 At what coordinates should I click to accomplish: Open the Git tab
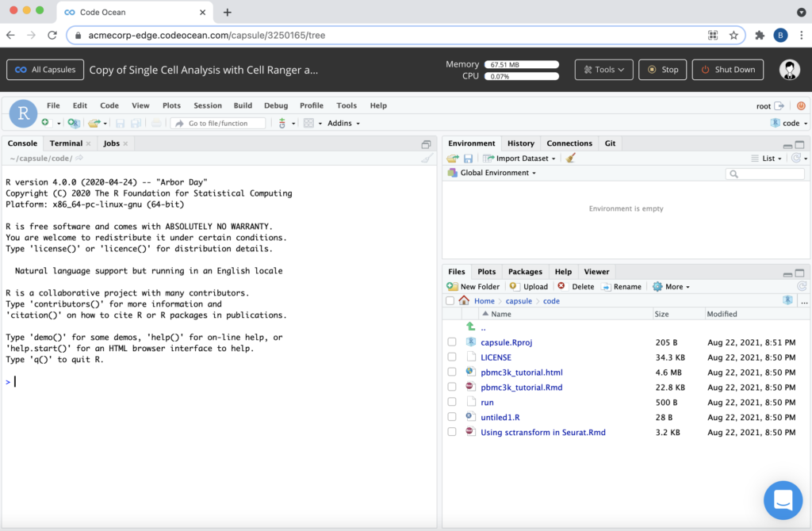pos(610,143)
